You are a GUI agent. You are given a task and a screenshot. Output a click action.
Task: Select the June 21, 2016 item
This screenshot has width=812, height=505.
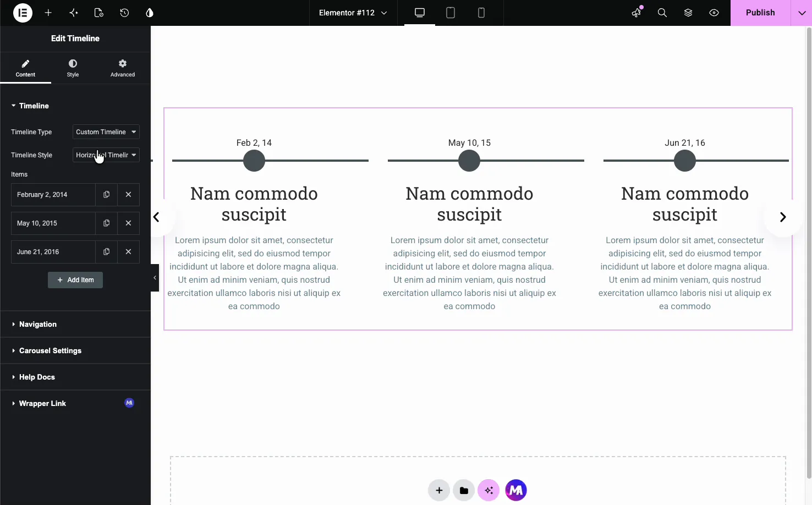click(53, 252)
